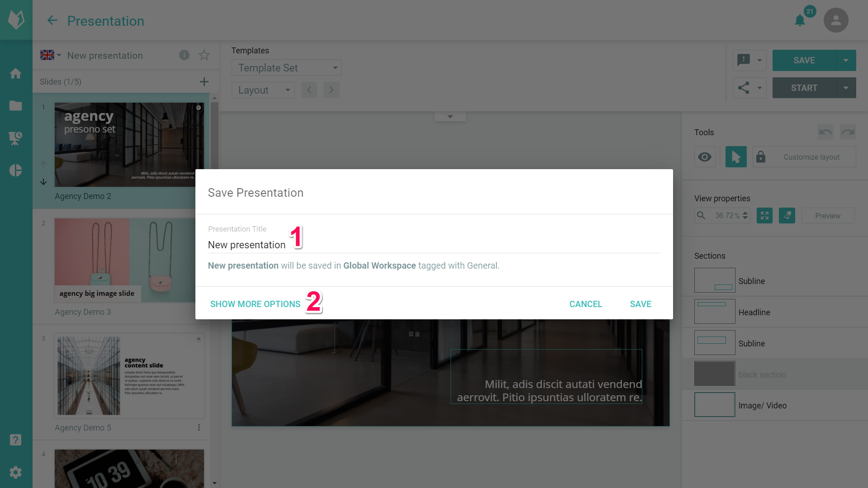Image resolution: width=868 pixels, height=488 pixels.
Task: Select the Image/ Video section
Action: [762, 405]
